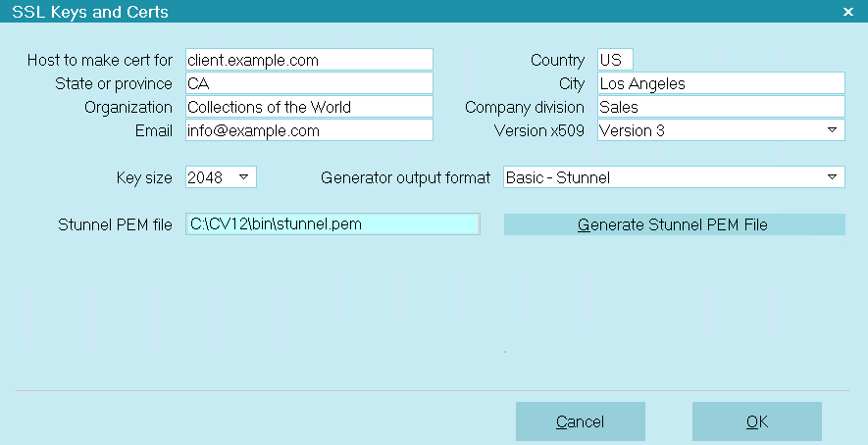This screenshot has height=445, width=868.
Task: Edit the Country field containing US
Action: tap(615, 60)
